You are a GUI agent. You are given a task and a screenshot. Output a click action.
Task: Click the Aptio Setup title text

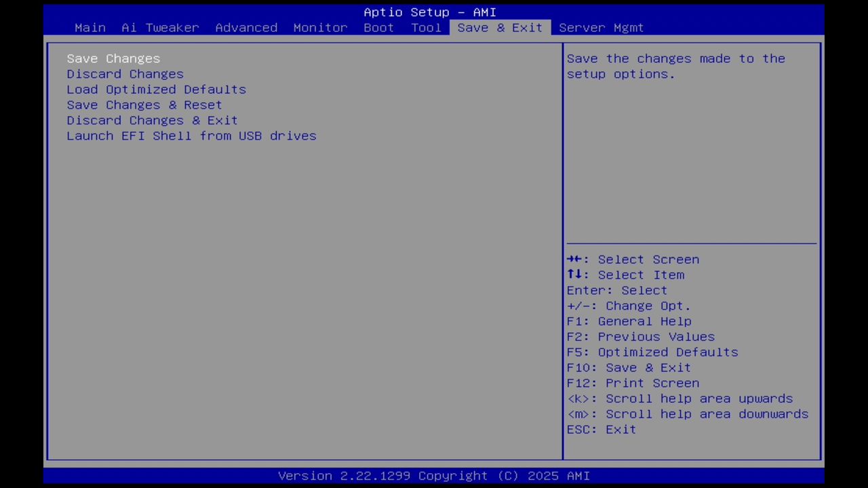(x=433, y=12)
